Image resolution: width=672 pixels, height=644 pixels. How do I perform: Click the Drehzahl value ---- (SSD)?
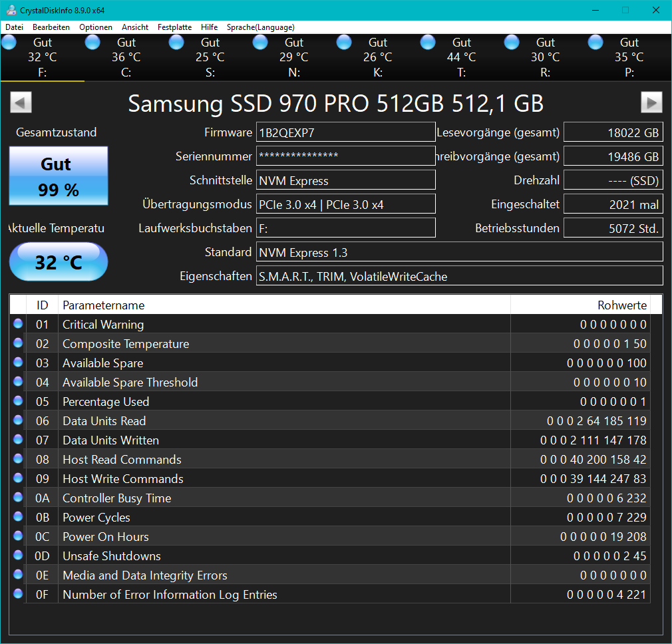click(x=613, y=180)
